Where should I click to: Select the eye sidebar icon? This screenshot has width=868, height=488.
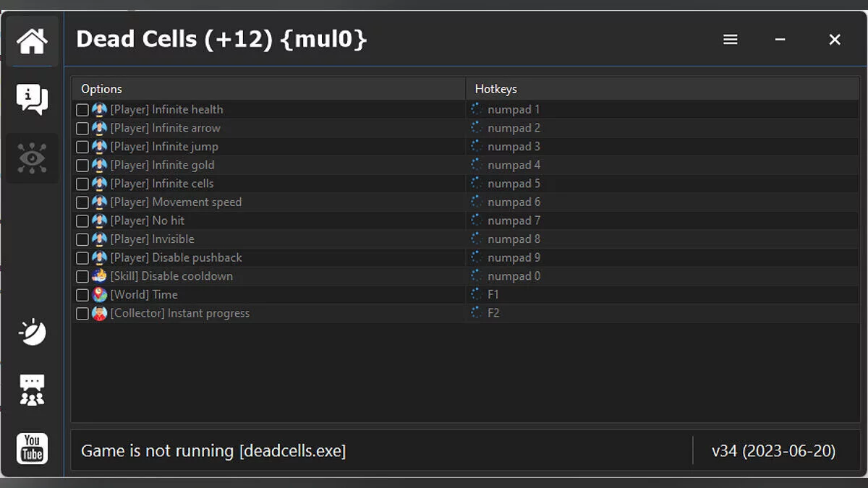(32, 158)
